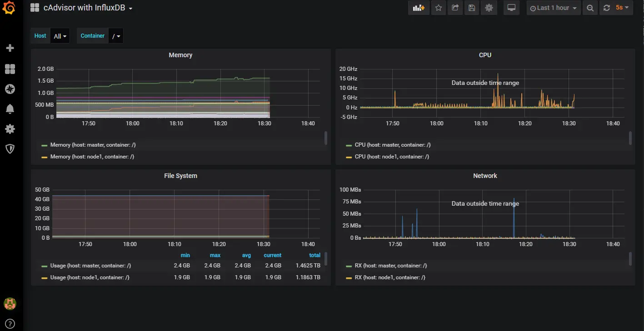Switch to TV view mode monitor icon
The width and height of the screenshot is (644, 331).
pos(511,8)
